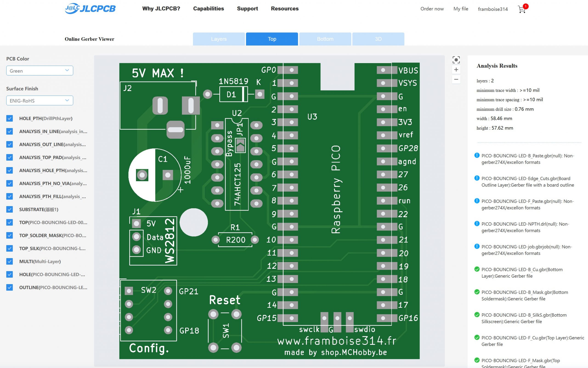The image size is (588, 368).
Task: Switch to the 3D view tab
Action: click(378, 39)
